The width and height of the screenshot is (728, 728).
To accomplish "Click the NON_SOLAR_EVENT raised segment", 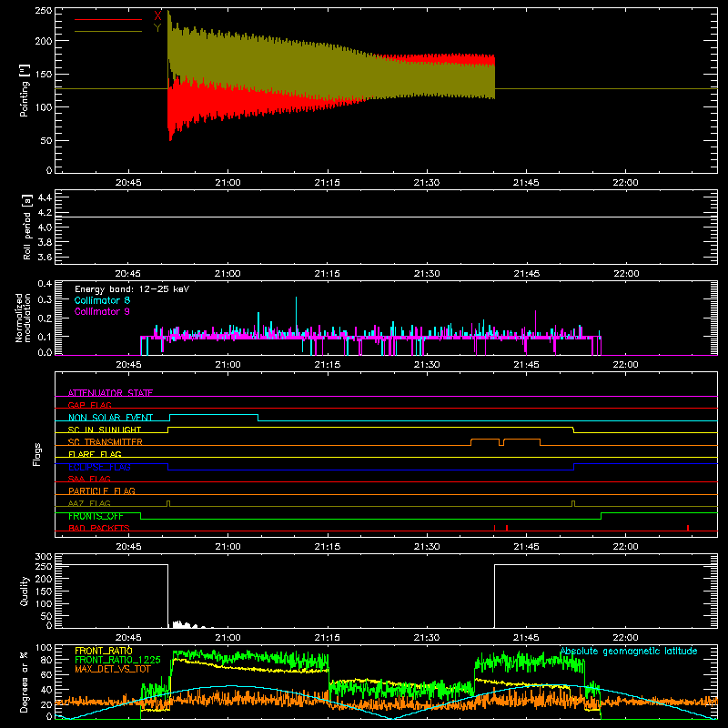I will [x=214, y=415].
